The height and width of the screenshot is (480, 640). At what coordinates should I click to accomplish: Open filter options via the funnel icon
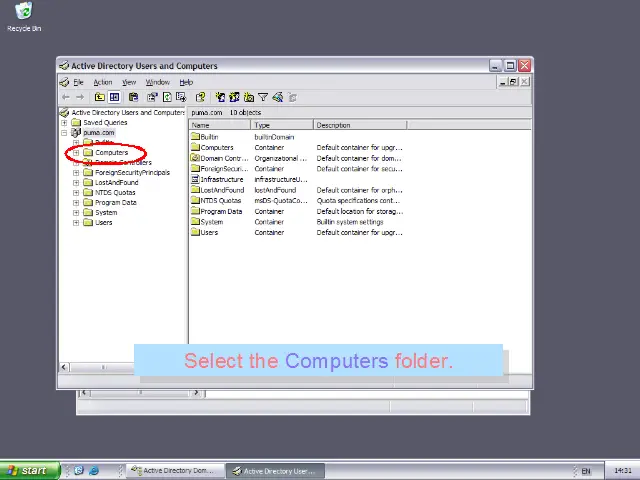(263, 97)
